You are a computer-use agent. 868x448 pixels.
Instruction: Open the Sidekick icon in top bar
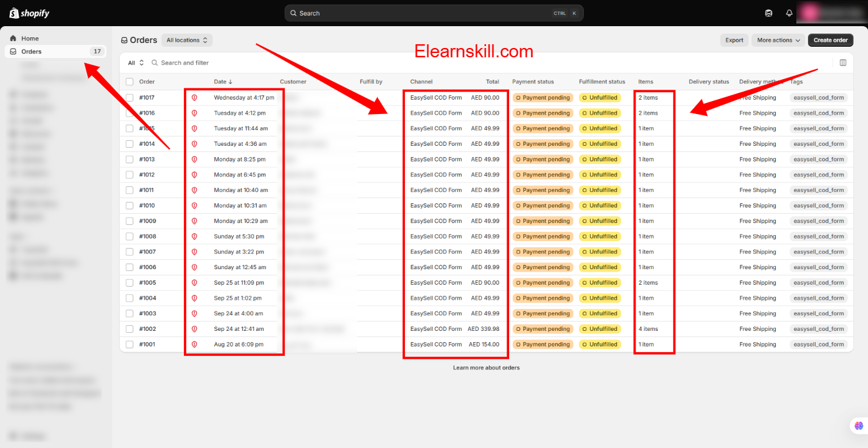coord(769,13)
